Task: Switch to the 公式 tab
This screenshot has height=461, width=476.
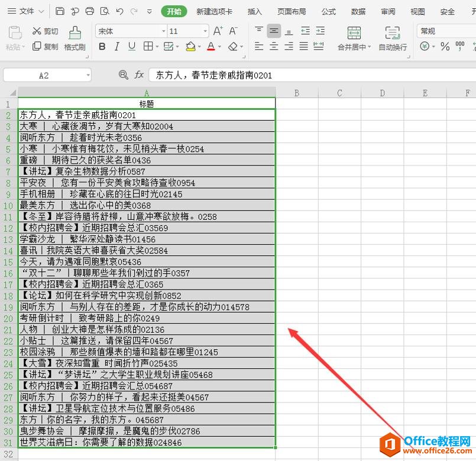Action: point(328,12)
